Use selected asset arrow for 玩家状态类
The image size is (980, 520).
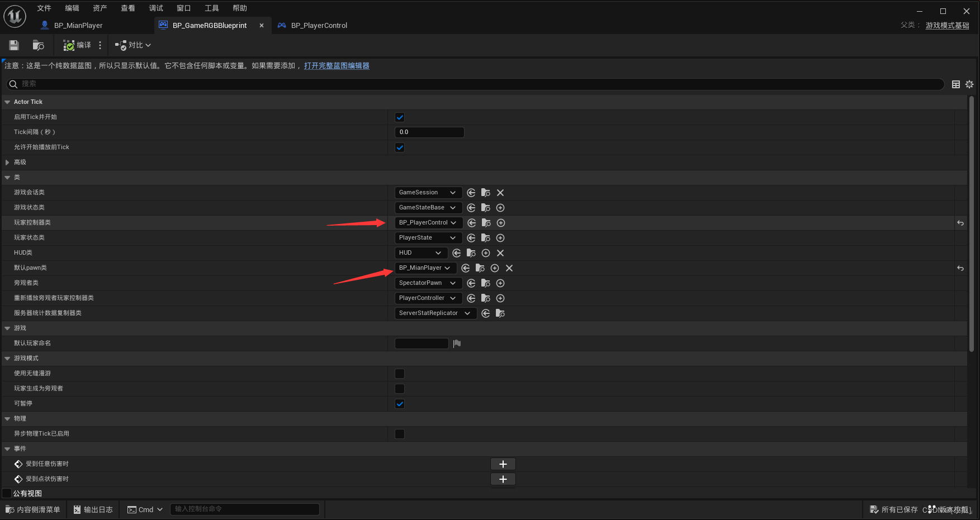pyautogui.click(x=471, y=238)
